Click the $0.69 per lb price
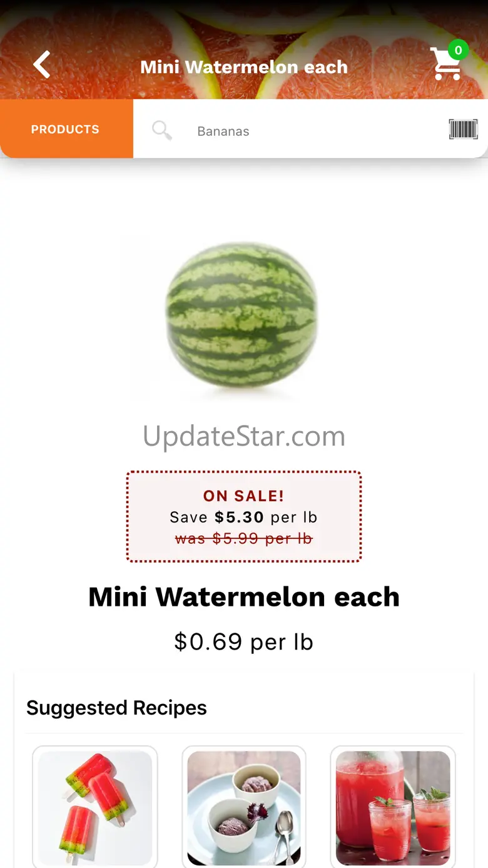 pos(244,642)
